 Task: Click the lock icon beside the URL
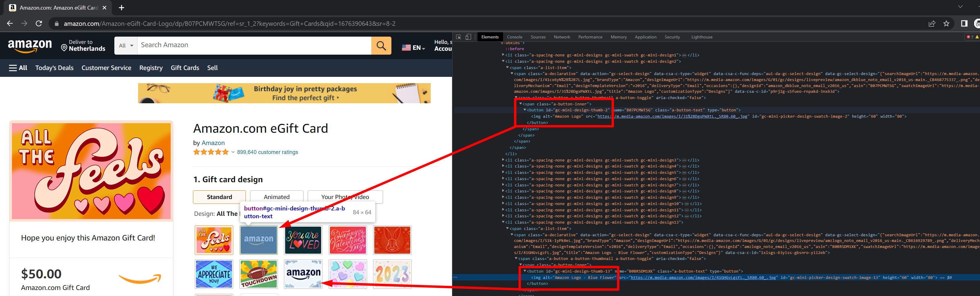click(x=57, y=24)
